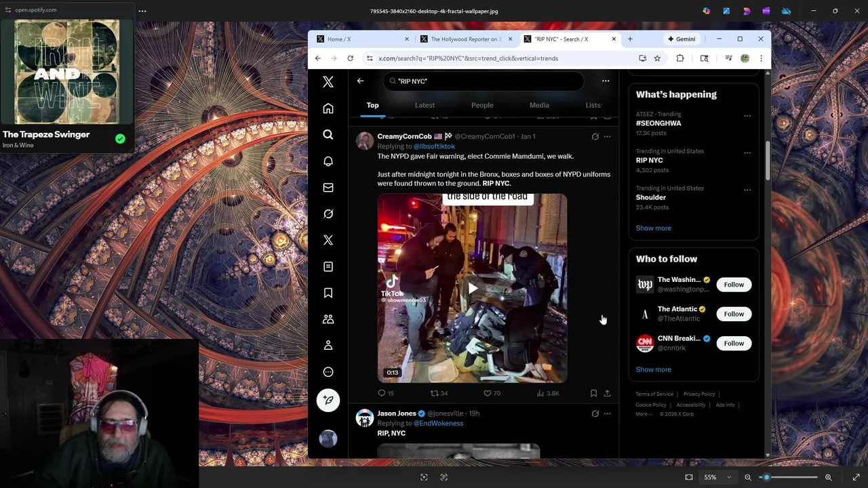Image resolution: width=868 pixels, height=488 pixels.
Task: Bookmark page with the star icon
Action: click(x=657, y=58)
